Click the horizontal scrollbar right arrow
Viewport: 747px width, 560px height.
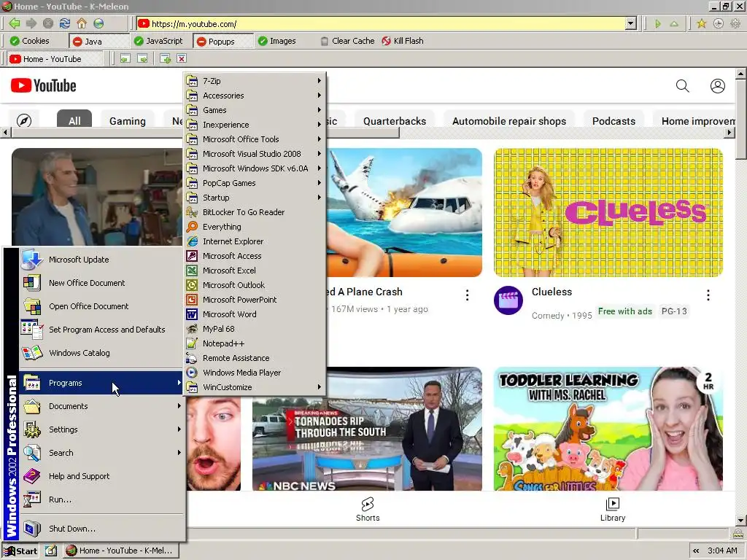(x=729, y=133)
